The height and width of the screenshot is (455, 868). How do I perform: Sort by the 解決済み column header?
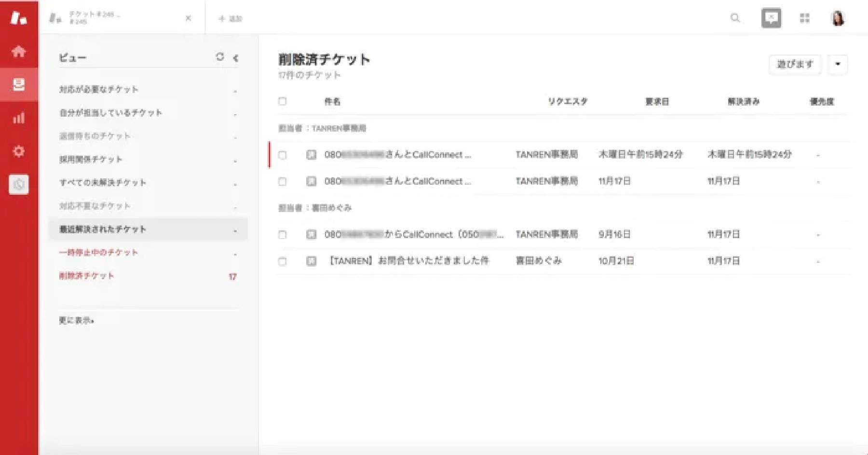(744, 102)
